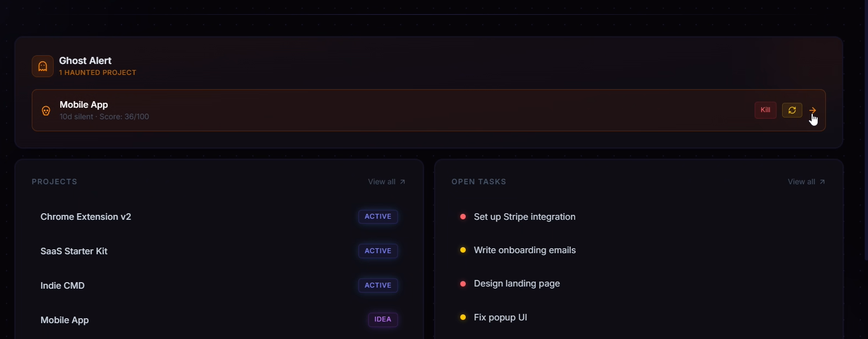The width and height of the screenshot is (868, 339).
Task: Click the revive refresh icon in haunted row
Action: click(x=792, y=110)
